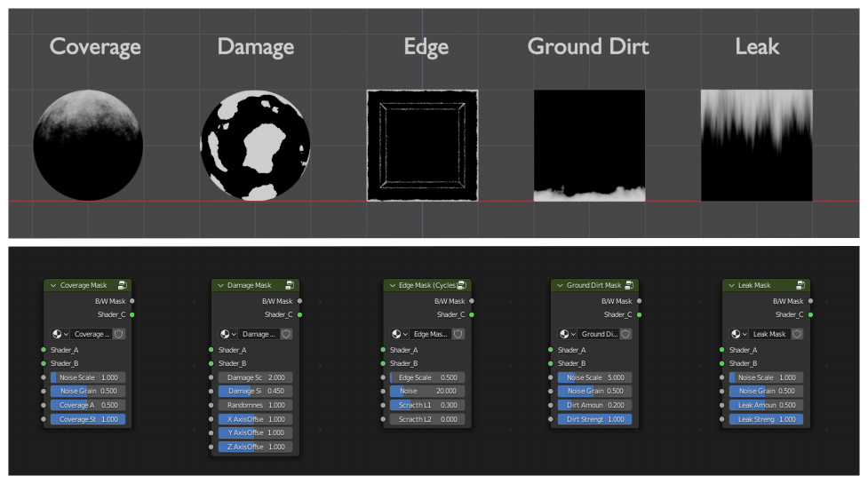Open the node tree browse dropdown in Edge Mask node
Image resolution: width=868 pixels, height=484 pixels.
pos(399,334)
